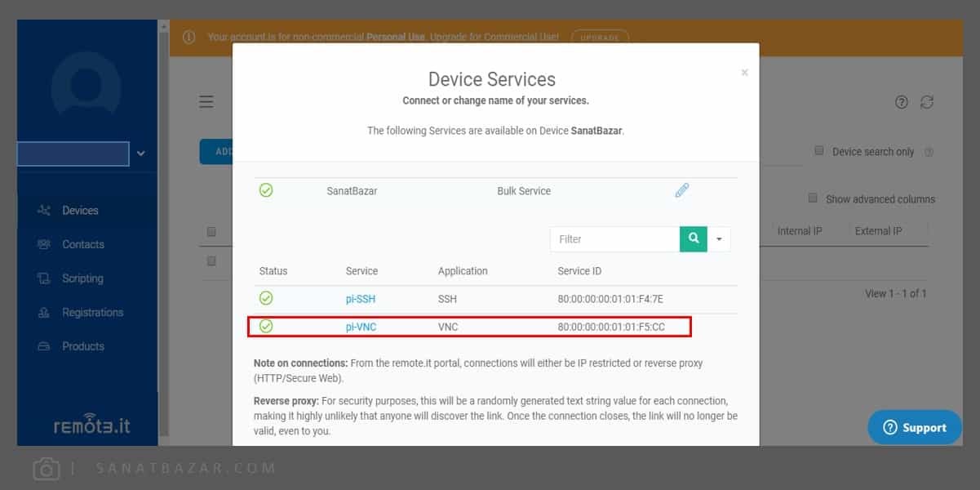Select Service ID 80:00:00:00:01:01:F5:CC
Screen dimensions: 980x490
[611, 327]
